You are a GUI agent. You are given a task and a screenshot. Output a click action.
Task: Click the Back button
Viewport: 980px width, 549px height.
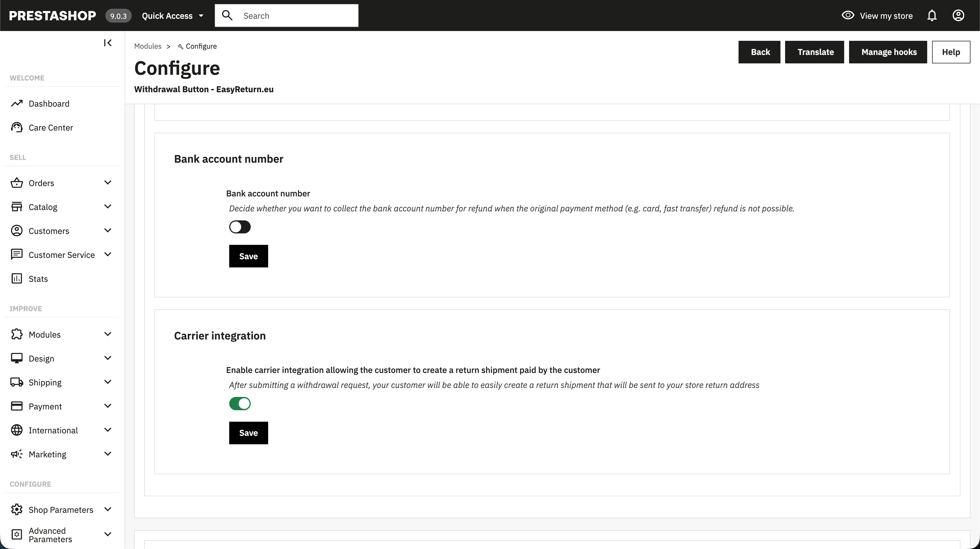759,52
